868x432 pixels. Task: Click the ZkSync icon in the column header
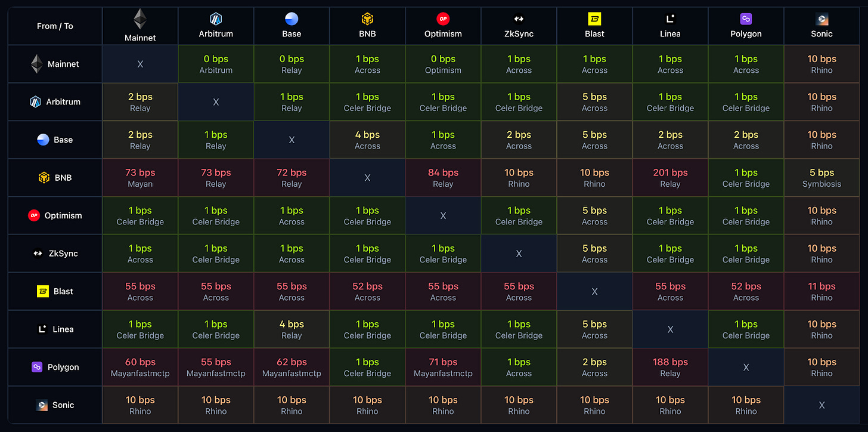pos(519,19)
